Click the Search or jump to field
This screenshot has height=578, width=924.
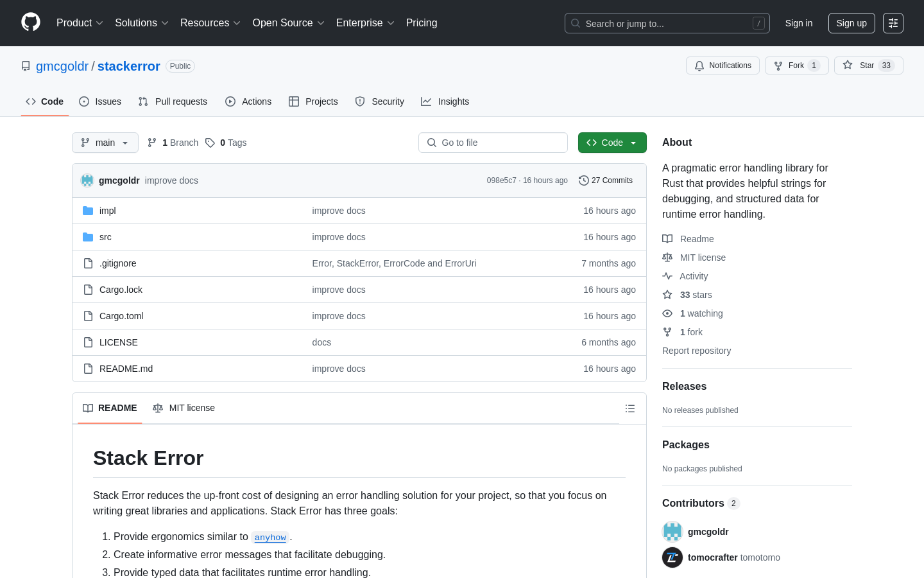pos(667,23)
